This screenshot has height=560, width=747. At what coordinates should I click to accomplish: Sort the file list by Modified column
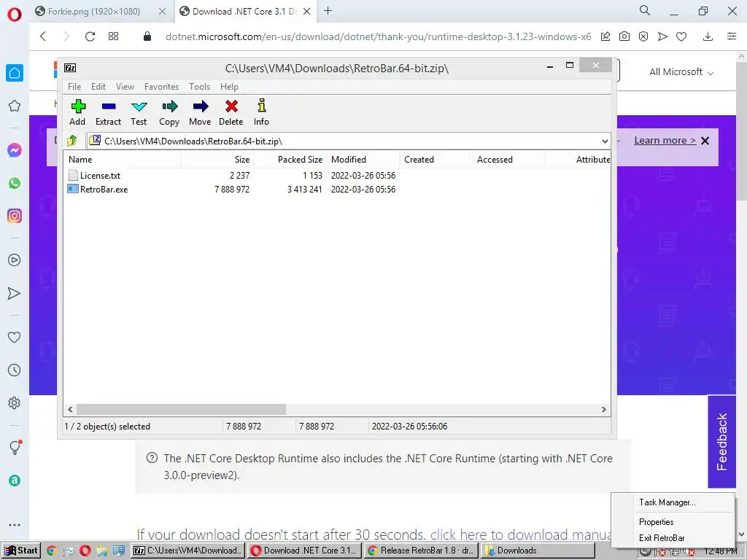coord(363,160)
